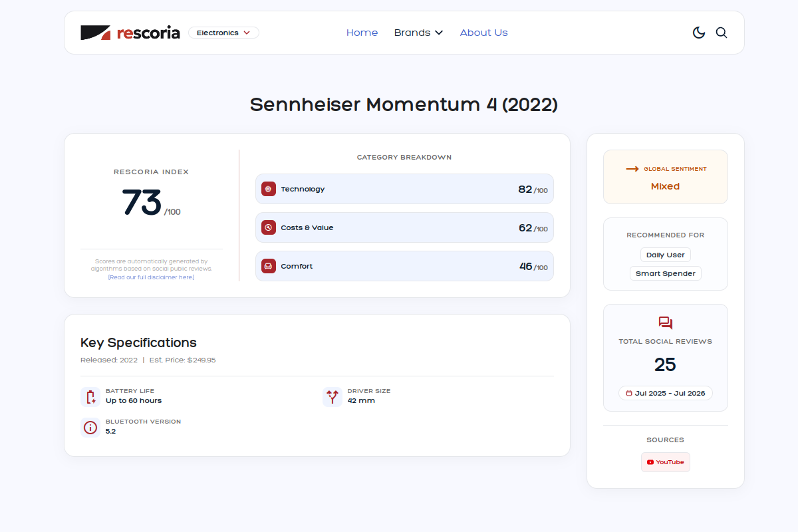This screenshot has height=532, width=798.
Task: Click the Category Breakdown heading
Action: coord(404,158)
